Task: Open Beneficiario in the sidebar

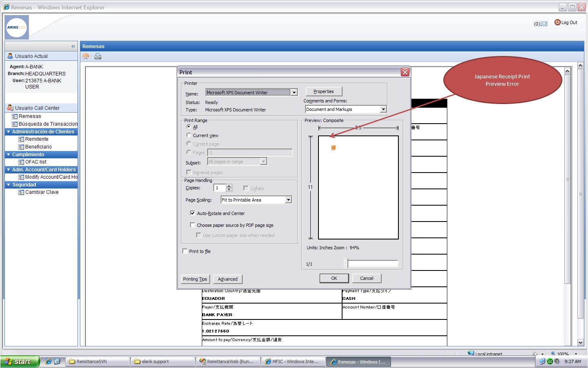Action: coord(38,147)
